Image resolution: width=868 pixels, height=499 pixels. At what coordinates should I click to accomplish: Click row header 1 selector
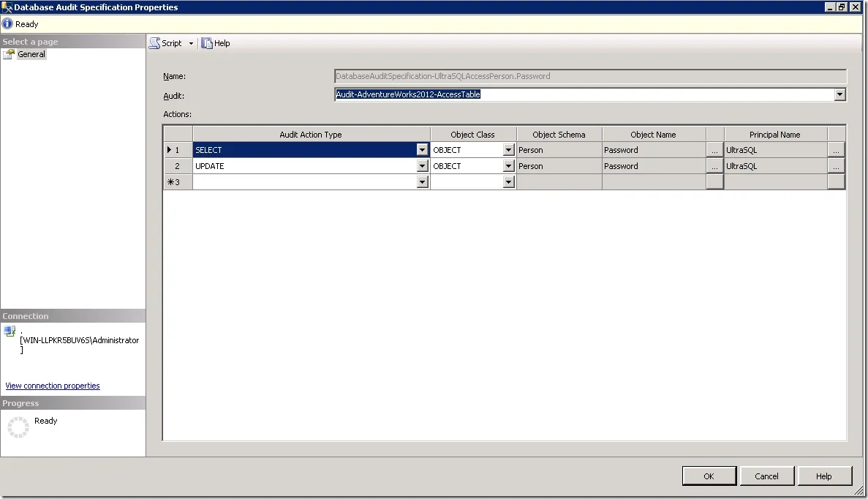point(178,150)
